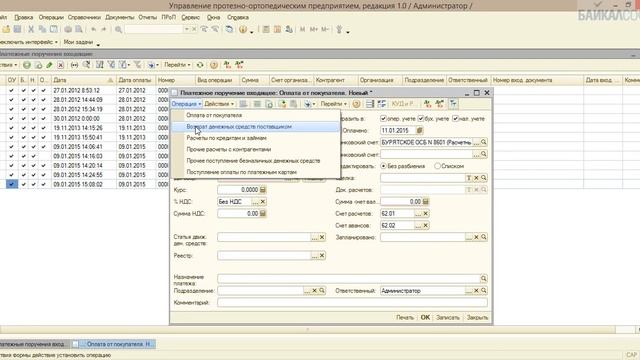This screenshot has width=640, height=360.
Task: Click the horizontal scrollbar beneath the document list
Action: point(307,329)
